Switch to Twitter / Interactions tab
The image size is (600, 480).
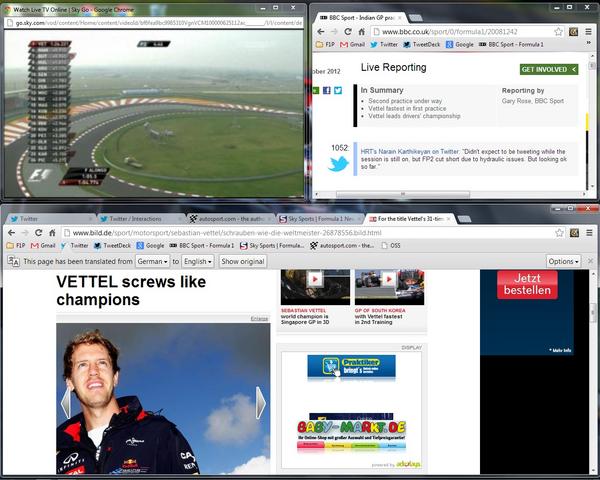tap(139, 219)
